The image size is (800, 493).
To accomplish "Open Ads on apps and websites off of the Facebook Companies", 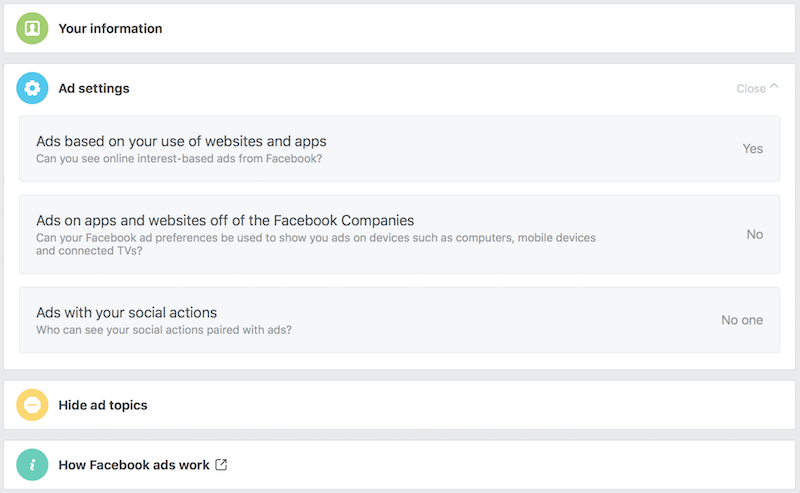I will (399, 234).
